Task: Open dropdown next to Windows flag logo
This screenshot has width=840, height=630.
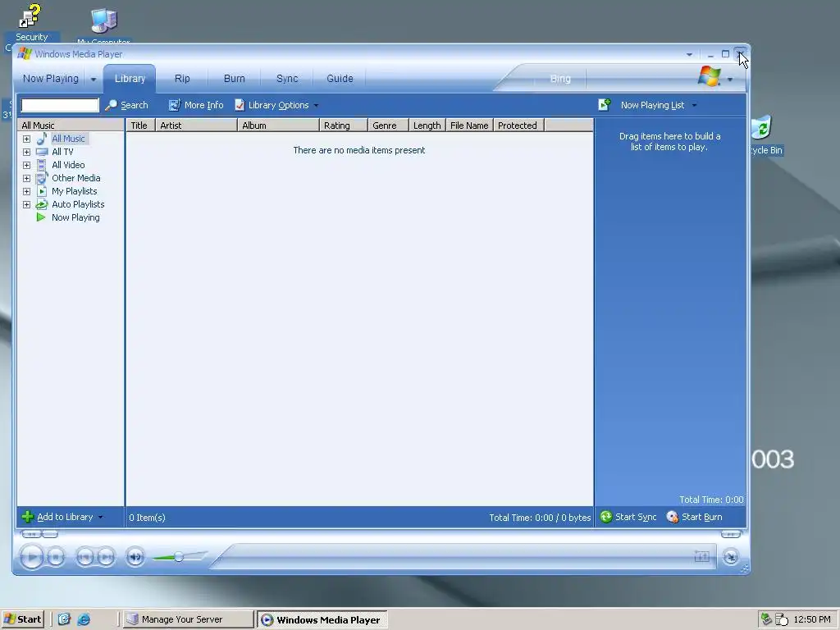Action: (729, 80)
